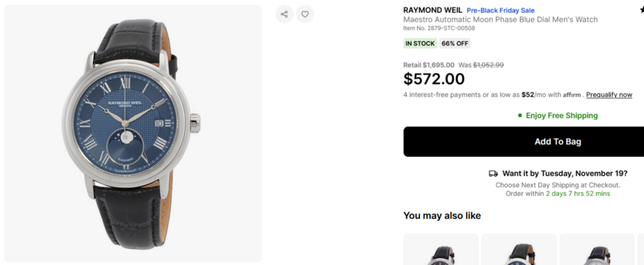Click the $572.00 sale price
Image resolution: width=644 pixels, height=265 pixels.
[x=434, y=79]
